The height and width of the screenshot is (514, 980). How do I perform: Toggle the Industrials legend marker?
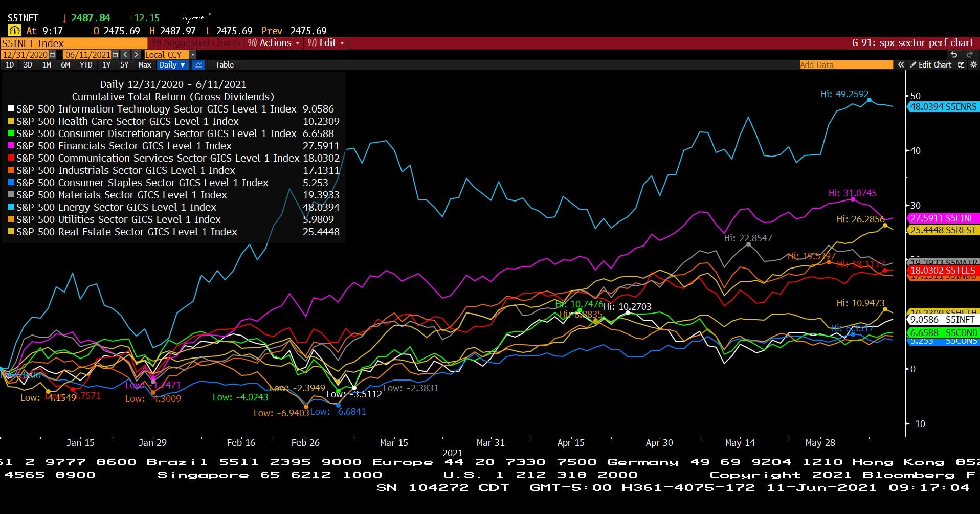point(11,170)
